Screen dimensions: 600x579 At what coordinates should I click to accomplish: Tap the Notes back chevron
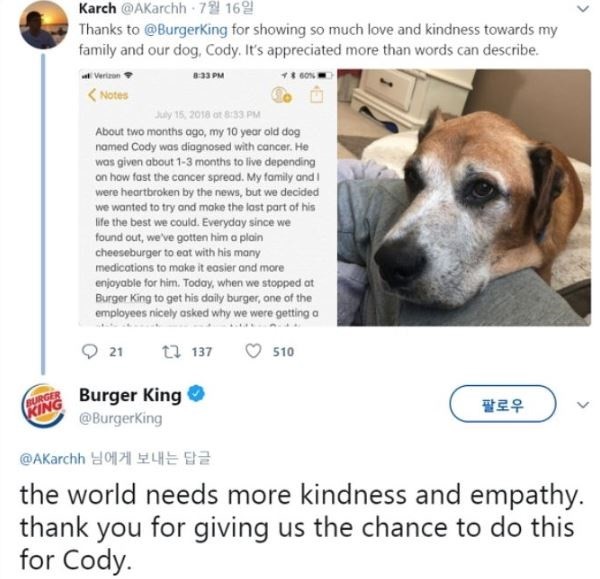(92, 95)
